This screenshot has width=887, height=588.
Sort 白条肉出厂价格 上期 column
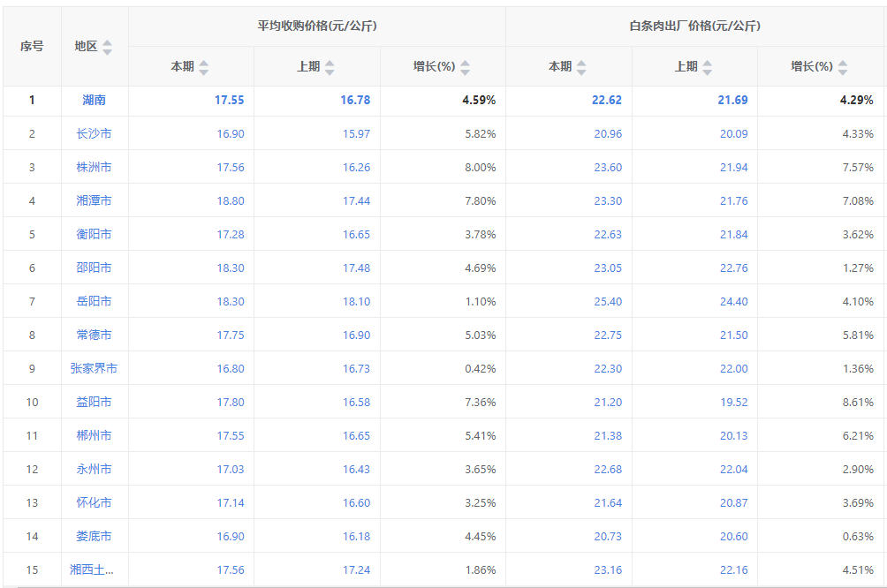click(707, 67)
